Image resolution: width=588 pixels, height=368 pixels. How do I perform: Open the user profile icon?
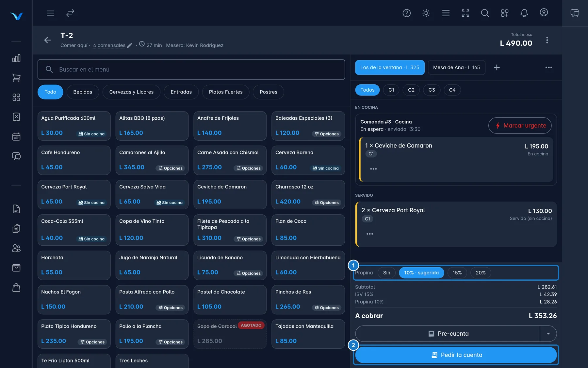pos(544,12)
